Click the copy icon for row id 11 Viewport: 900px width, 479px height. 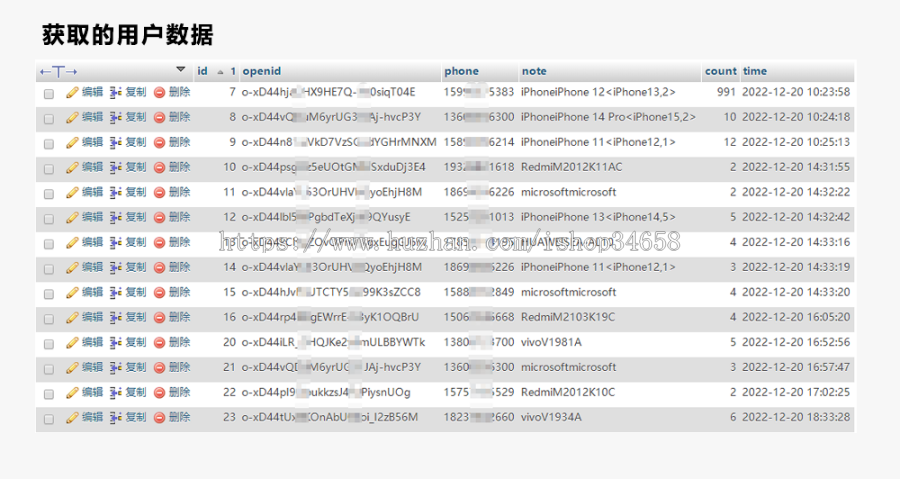tap(115, 193)
